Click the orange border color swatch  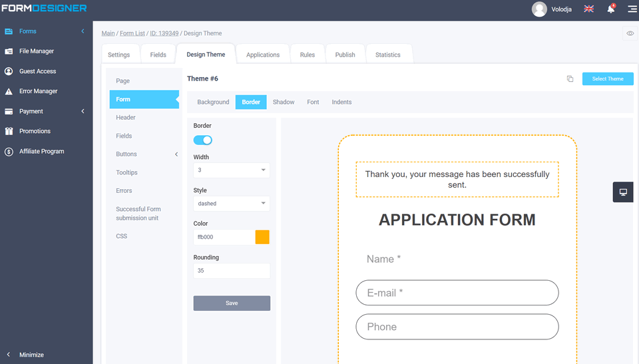tap(262, 237)
